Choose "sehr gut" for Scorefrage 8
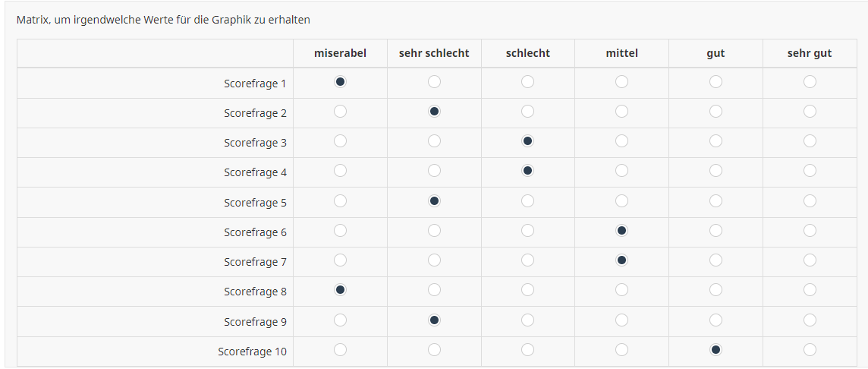Image resolution: width=868 pixels, height=369 pixels. coord(810,290)
